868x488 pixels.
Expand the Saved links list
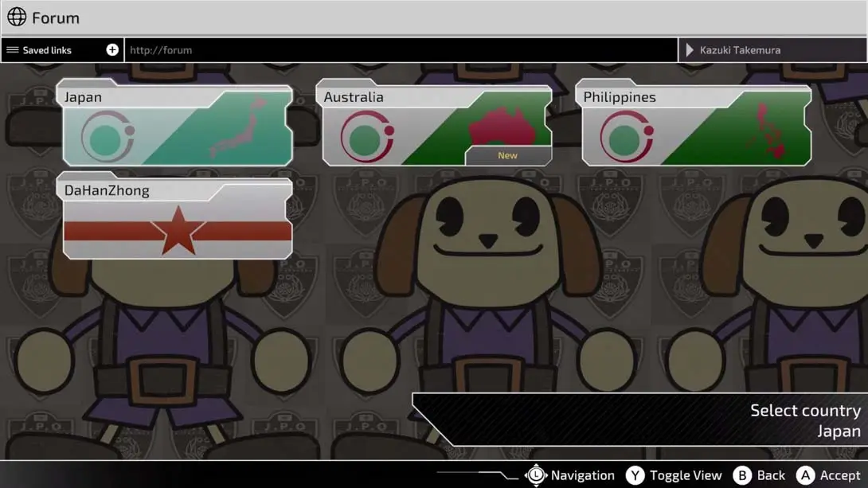[x=48, y=50]
